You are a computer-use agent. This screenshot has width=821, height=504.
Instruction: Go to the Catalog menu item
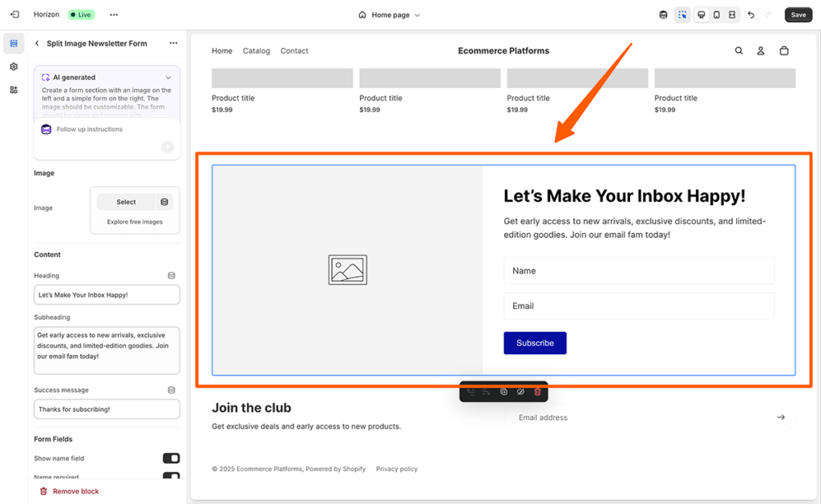[257, 50]
